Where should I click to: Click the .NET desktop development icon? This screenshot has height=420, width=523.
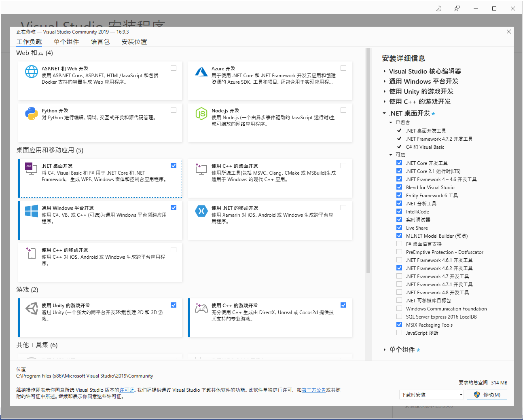tap(31, 169)
